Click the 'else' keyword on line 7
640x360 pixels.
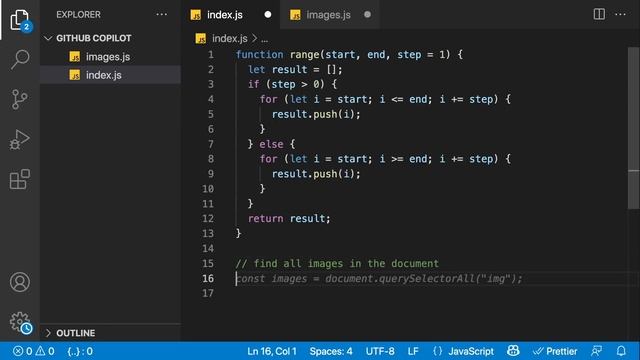(271, 144)
